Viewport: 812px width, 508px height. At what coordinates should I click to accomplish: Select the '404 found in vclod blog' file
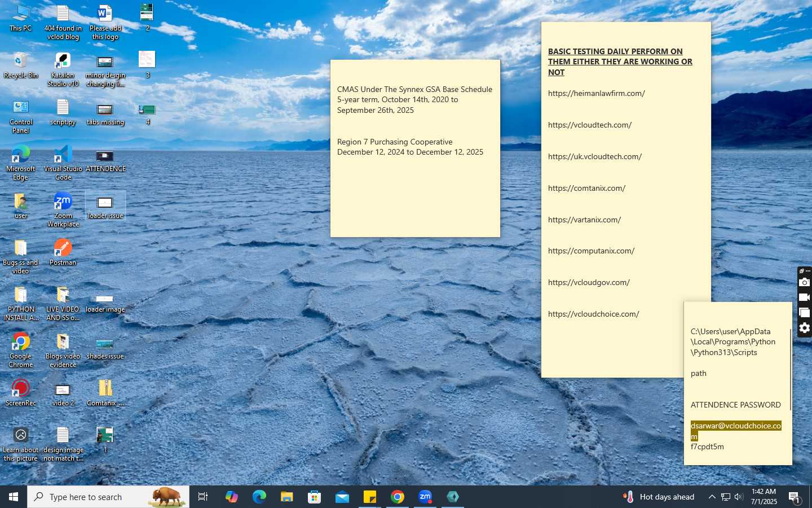pos(63,23)
